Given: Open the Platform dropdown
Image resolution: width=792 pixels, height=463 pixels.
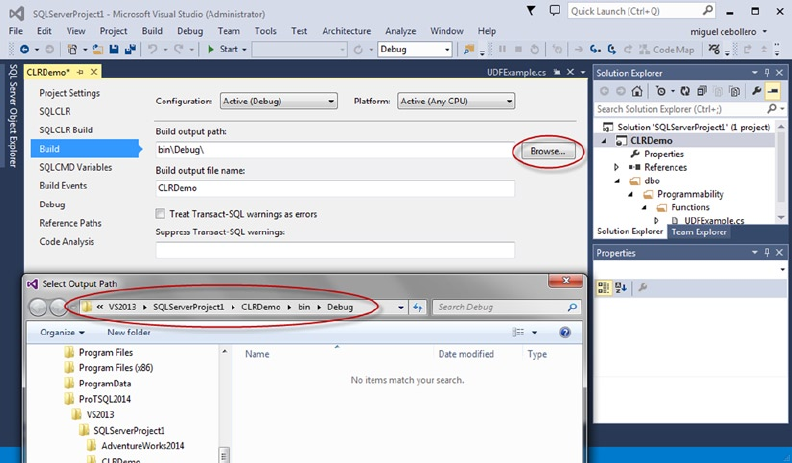Looking at the screenshot, I should point(456,101).
